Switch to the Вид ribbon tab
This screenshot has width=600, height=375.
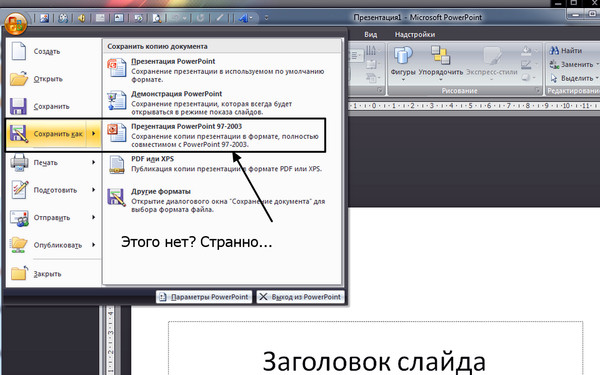(x=370, y=34)
